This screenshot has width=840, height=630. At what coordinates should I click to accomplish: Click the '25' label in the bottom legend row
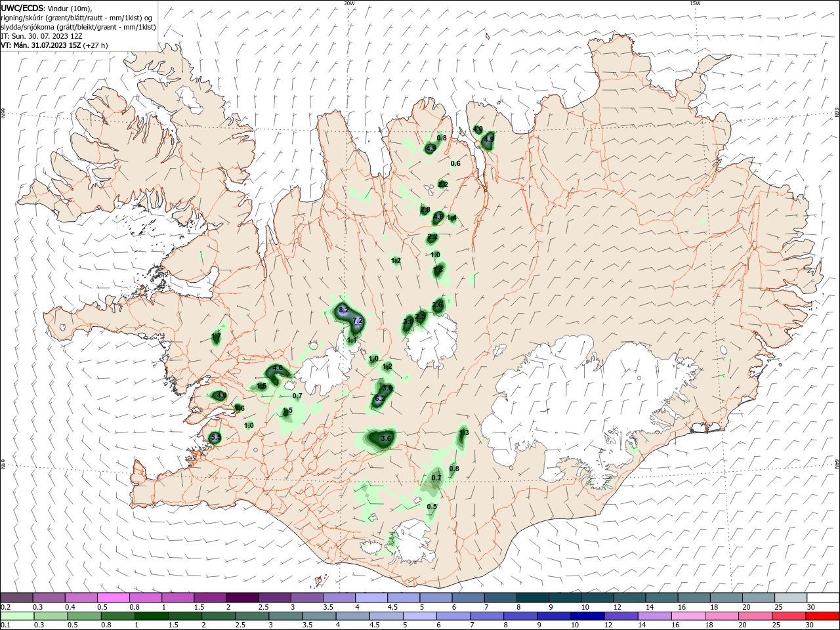[775, 626]
